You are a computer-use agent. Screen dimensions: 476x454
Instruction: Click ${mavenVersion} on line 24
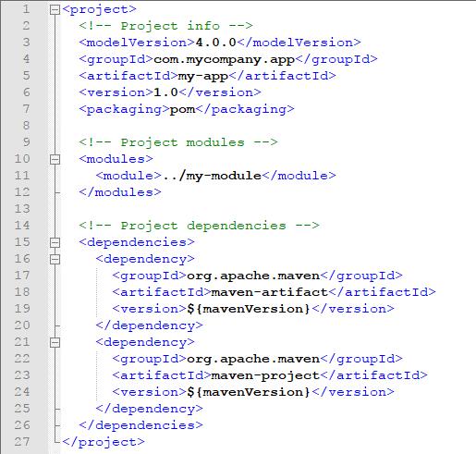click(x=249, y=392)
